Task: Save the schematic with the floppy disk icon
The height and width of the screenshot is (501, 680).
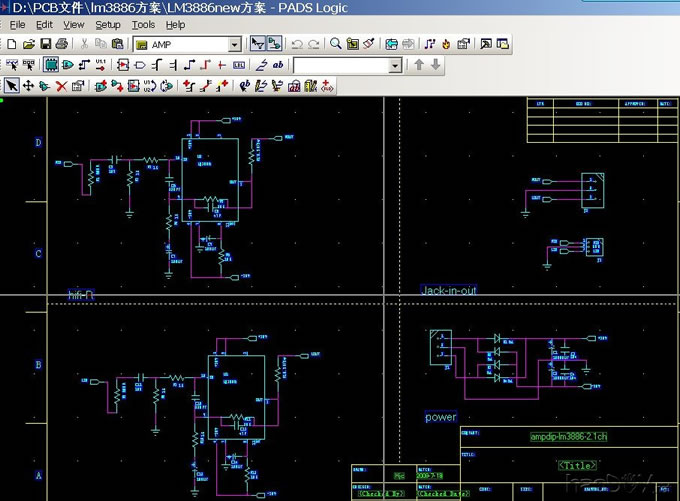Action: point(45,44)
